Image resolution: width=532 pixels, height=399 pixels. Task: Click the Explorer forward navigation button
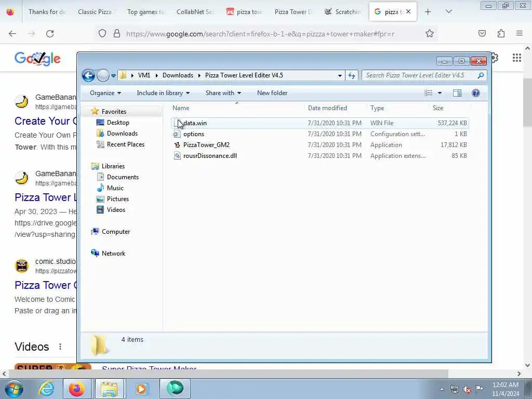[x=103, y=75]
